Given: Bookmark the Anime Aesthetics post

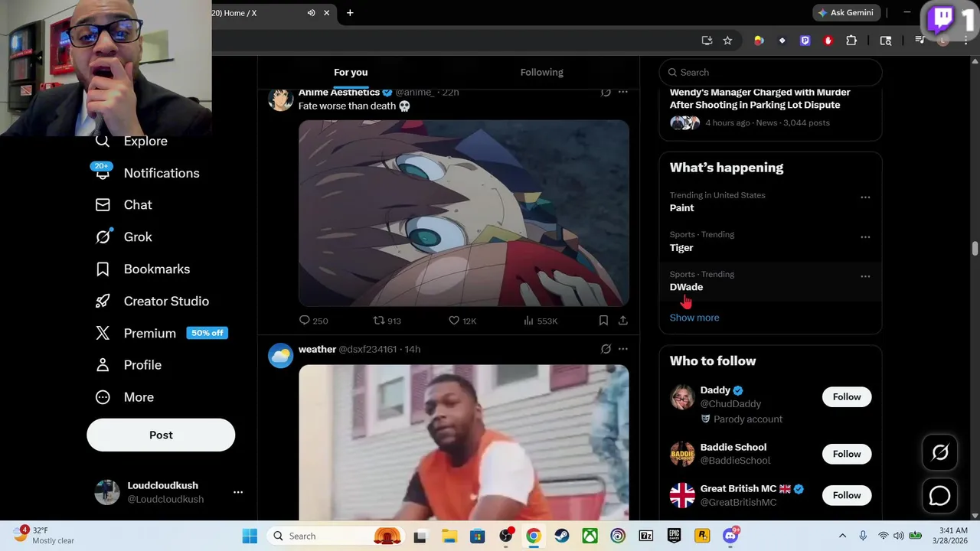Looking at the screenshot, I should coord(603,321).
